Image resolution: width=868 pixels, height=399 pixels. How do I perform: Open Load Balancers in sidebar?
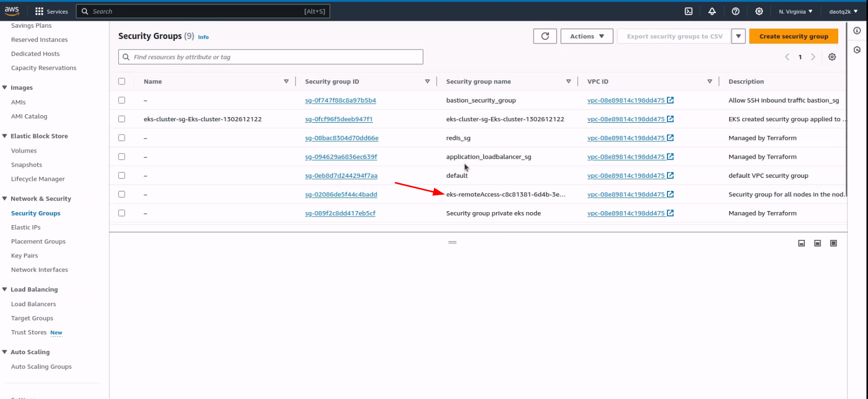pyautogui.click(x=33, y=304)
